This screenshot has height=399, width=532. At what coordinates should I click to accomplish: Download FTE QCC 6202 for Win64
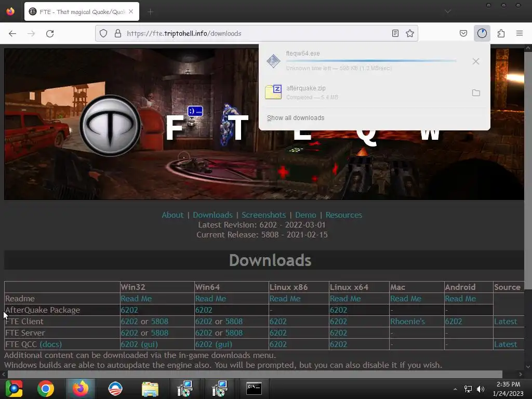click(204, 344)
